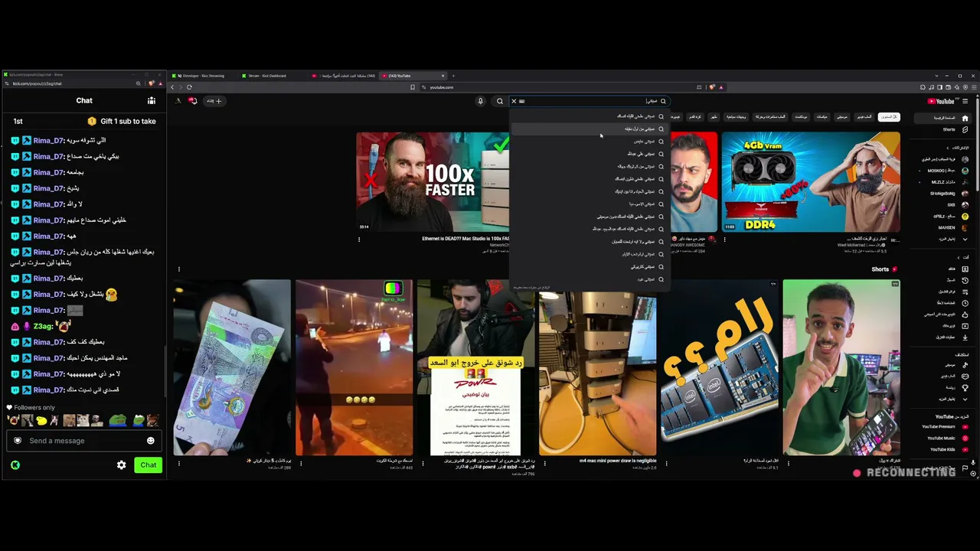Select the second search suggestion

click(589, 129)
